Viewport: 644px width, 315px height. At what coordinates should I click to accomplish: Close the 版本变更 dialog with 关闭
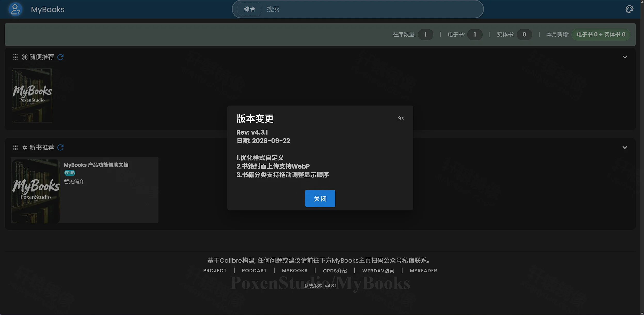(x=320, y=198)
